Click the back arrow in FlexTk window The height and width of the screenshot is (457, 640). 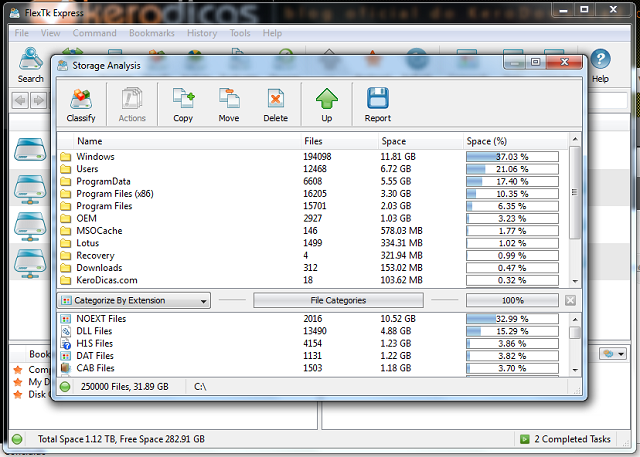[20, 100]
